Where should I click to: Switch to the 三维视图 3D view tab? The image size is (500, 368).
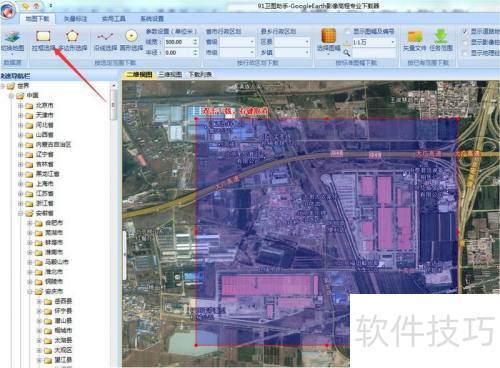(170, 74)
